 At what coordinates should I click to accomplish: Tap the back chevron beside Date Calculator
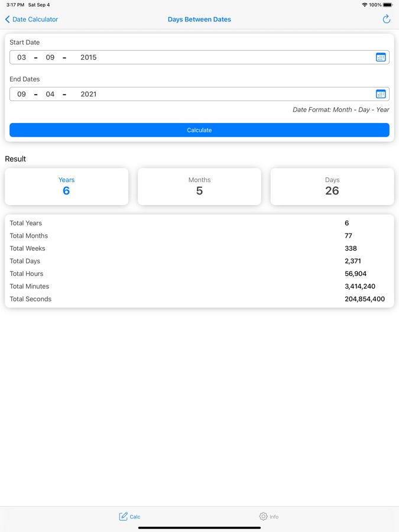(8, 20)
